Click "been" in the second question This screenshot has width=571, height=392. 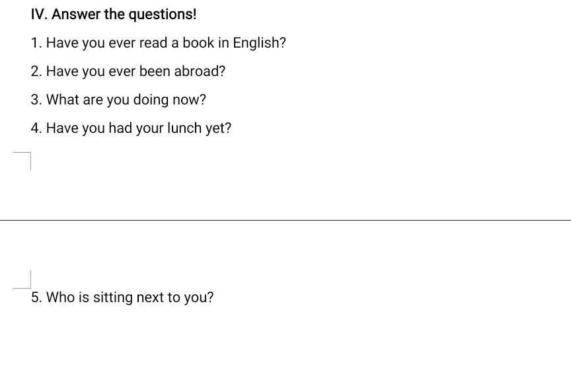tap(155, 71)
